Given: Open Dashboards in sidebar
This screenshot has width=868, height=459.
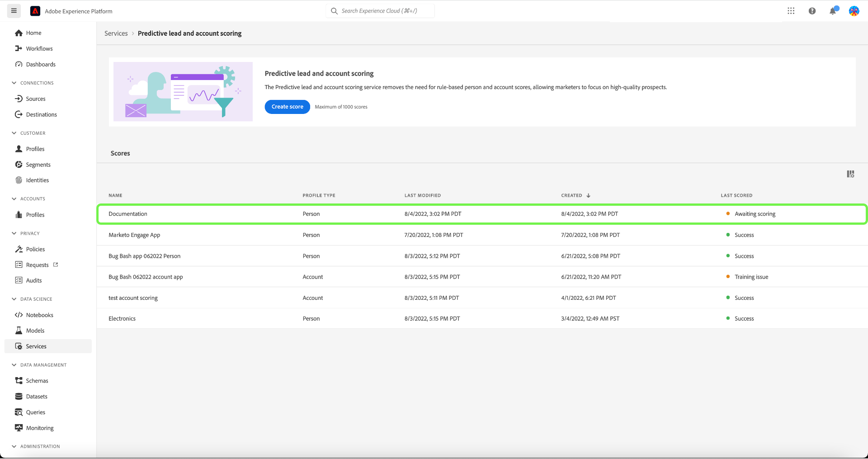Looking at the screenshot, I should tap(41, 64).
